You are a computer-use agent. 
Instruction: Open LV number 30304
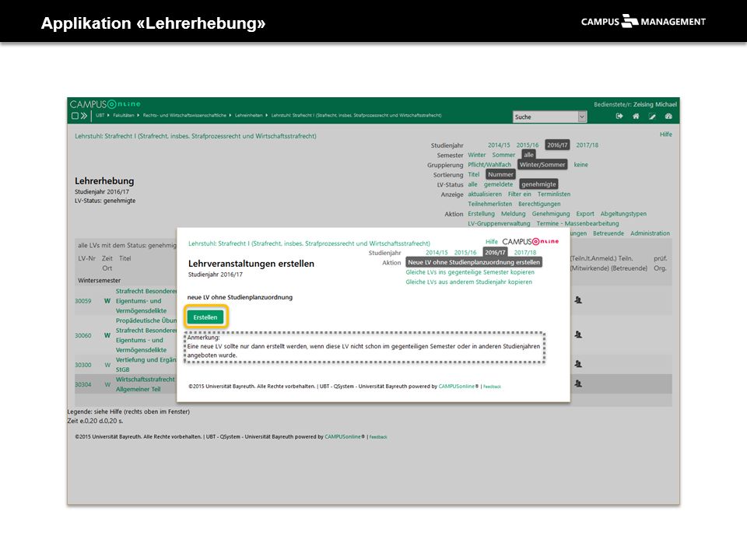pyautogui.click(x=83, y=384)
